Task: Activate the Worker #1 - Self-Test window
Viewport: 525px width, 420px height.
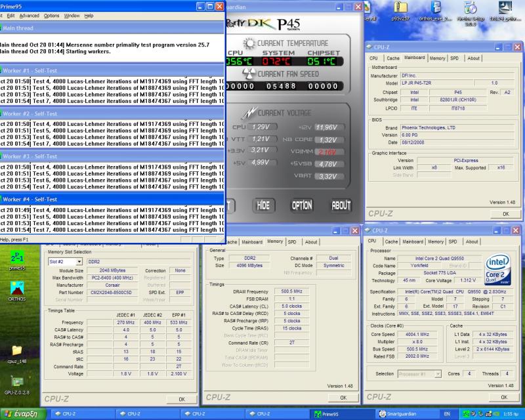Action: pyautogui.click(x=112, y=71)
